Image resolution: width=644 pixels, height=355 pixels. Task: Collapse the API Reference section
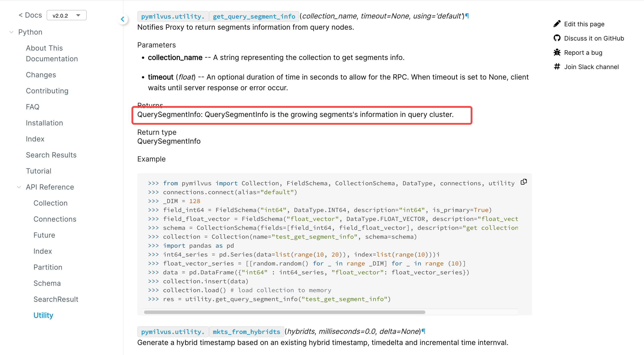pyautogui.click(x=19, y=187)
